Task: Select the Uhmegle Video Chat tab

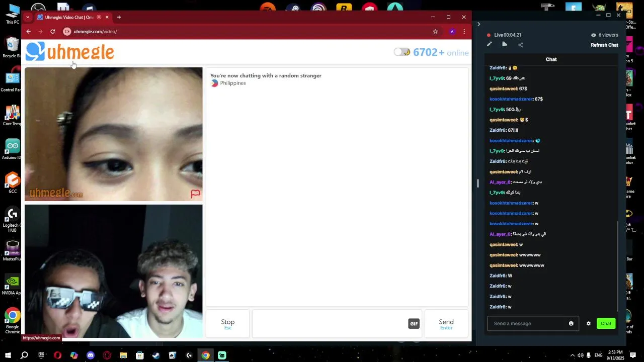Action: (69, 17)
